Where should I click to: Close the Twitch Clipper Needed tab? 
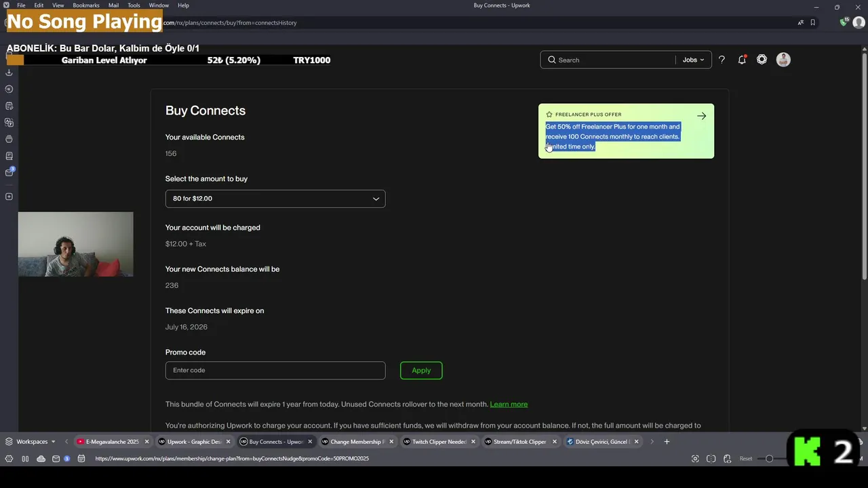[473, 442]
